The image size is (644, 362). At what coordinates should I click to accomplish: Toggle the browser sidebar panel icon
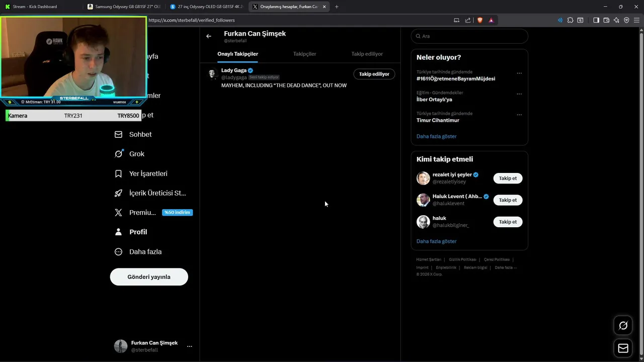point(596,20)
